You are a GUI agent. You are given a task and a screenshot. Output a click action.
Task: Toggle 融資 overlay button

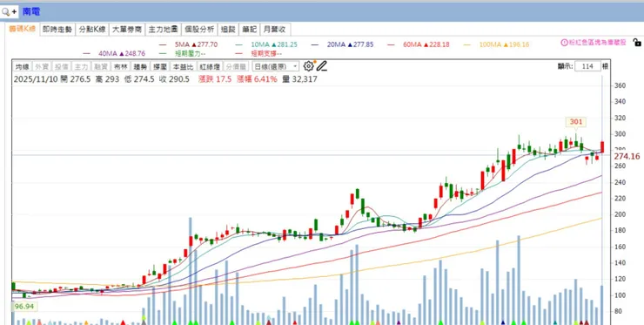[x=101, y=66]
